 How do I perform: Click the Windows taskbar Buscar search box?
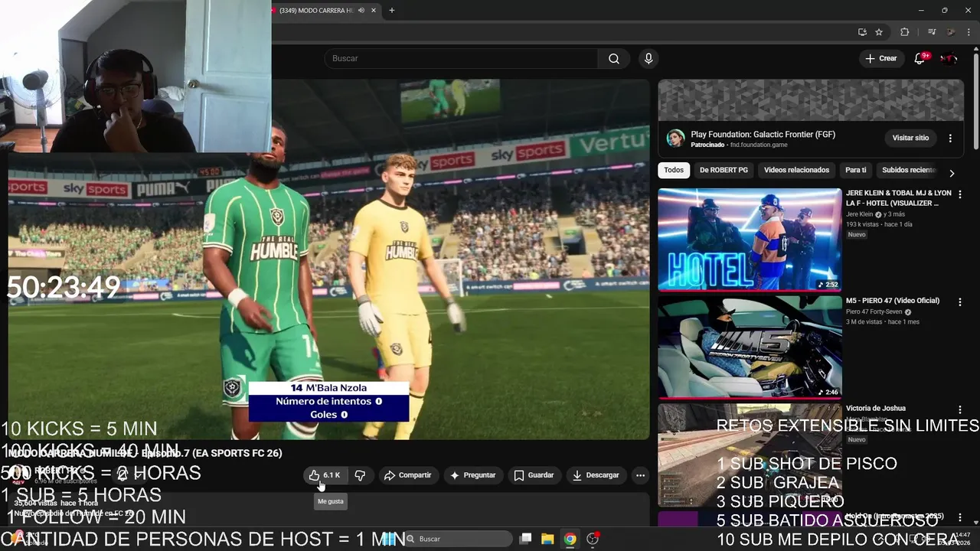pos(458,539)
